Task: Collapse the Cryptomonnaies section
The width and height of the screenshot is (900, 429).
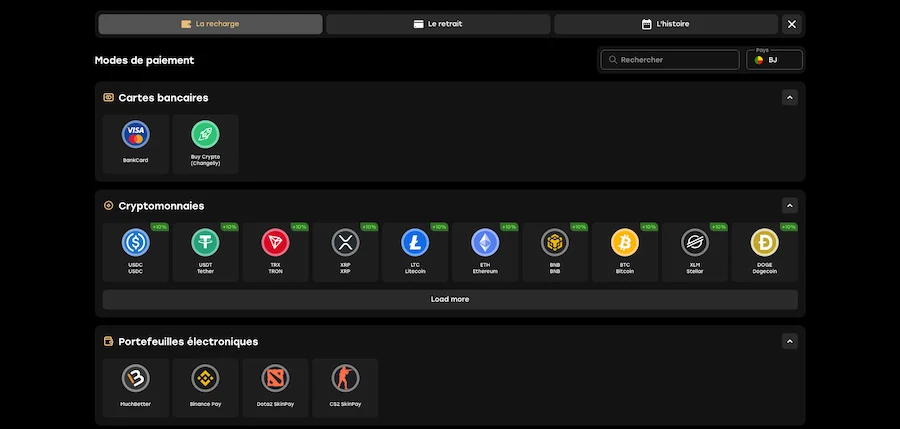Action: pyautogui.click(x=790, y=206)
